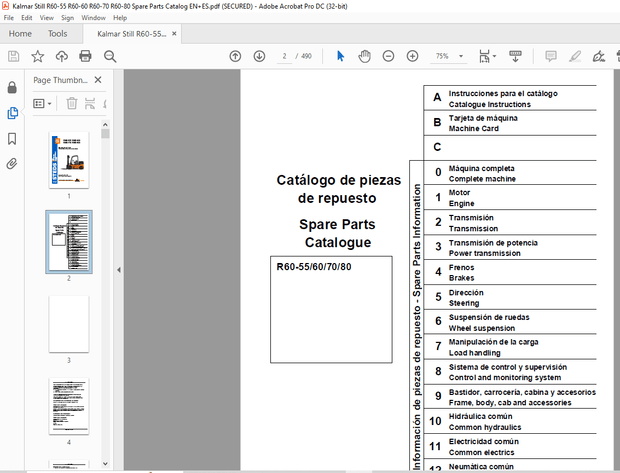
Task: Select the highlight pen tool
Action: coord(575,56)
